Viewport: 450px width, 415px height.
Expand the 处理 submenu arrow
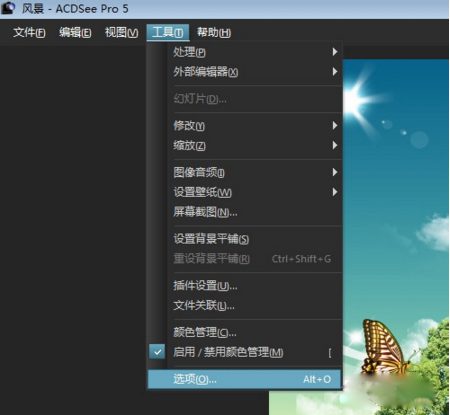click(x=335, y=52)
